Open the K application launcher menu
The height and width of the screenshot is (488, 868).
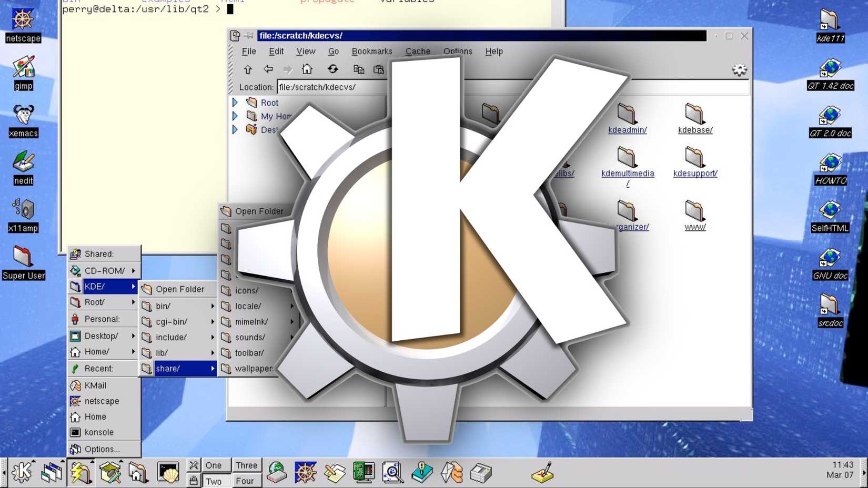point(21,472)
